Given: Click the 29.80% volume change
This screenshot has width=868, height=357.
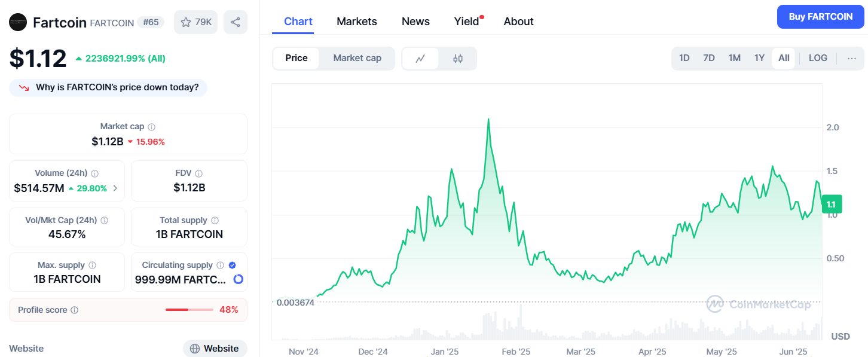Looking at the screenshot, I should tap(92, 188).
